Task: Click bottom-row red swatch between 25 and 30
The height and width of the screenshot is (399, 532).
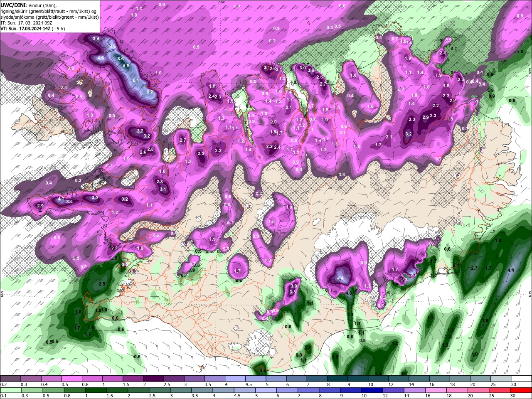Action: click(500, 390)
